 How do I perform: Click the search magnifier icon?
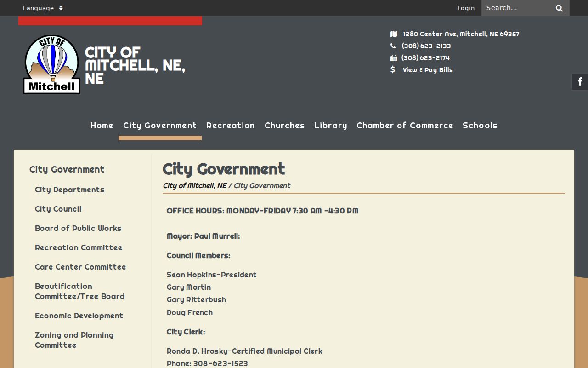pyautogui.click(x=559, y=8)
